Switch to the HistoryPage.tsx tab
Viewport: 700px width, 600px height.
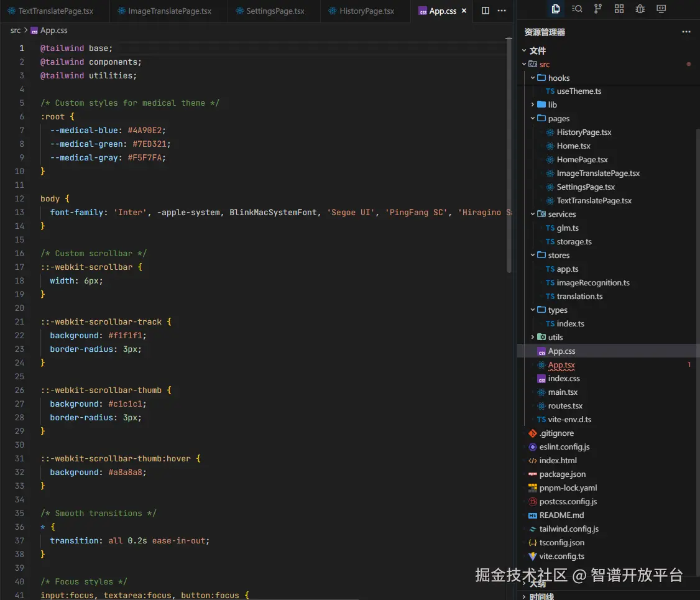366,11
